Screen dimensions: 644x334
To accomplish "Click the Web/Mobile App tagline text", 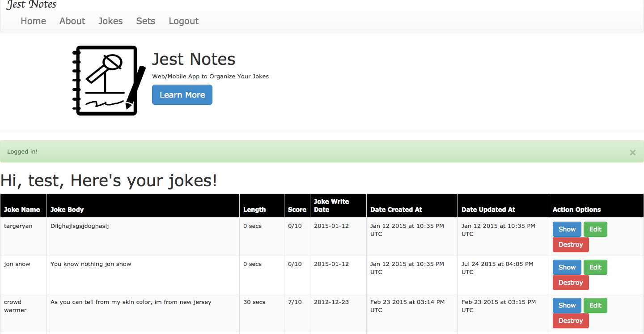I will coord(210,77).
